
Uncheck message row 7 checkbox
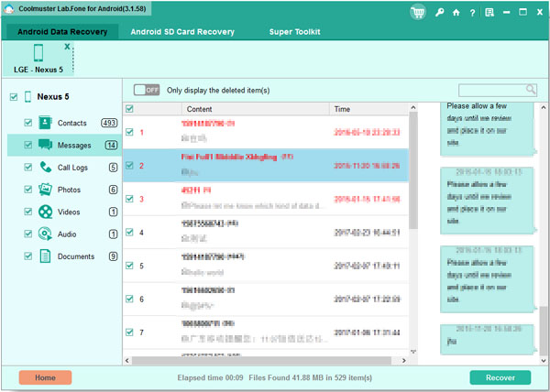[x=129, y=332]
